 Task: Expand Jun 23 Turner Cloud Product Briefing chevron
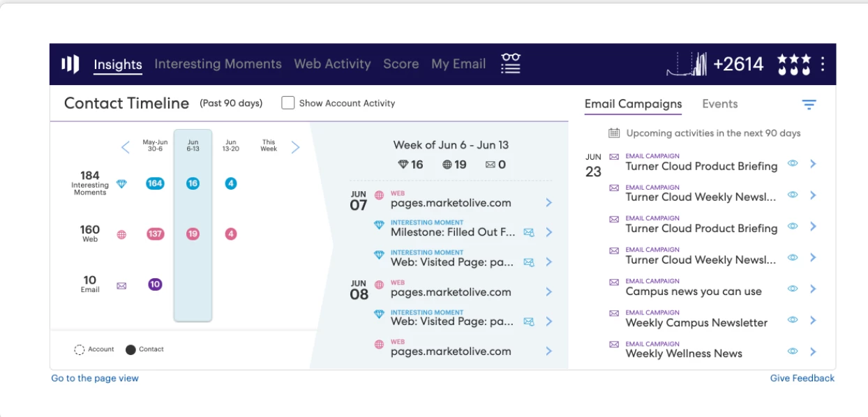[x=813, y=164]
